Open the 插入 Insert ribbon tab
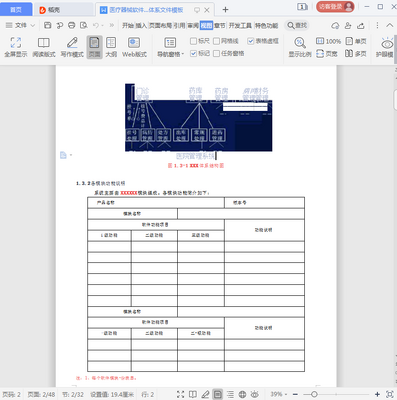The height and width of the screenshot is (400, 397). (x=141, y=25)
